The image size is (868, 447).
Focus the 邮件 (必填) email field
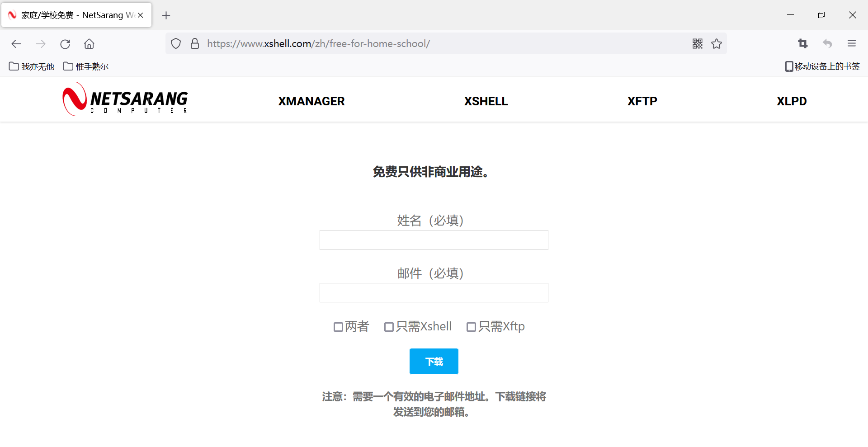(434, 293)
